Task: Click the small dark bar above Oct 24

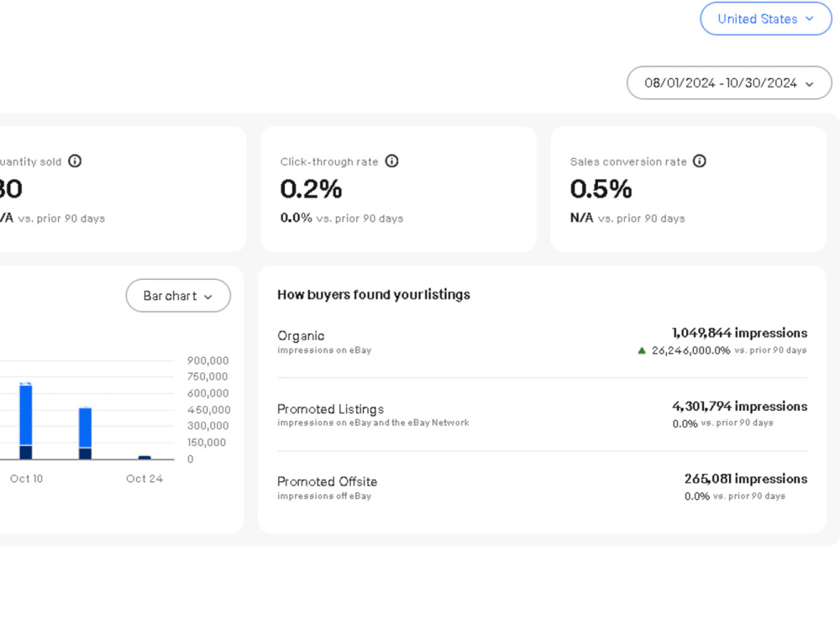Action: pyautogui.click(x=144, y=458)
